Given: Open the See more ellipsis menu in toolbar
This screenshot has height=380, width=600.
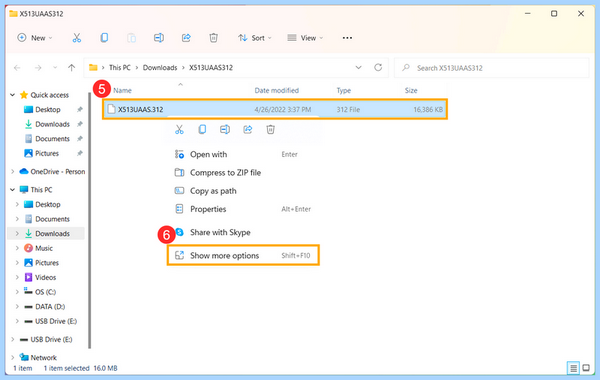Looking at the screenshot, I should 347,38.
